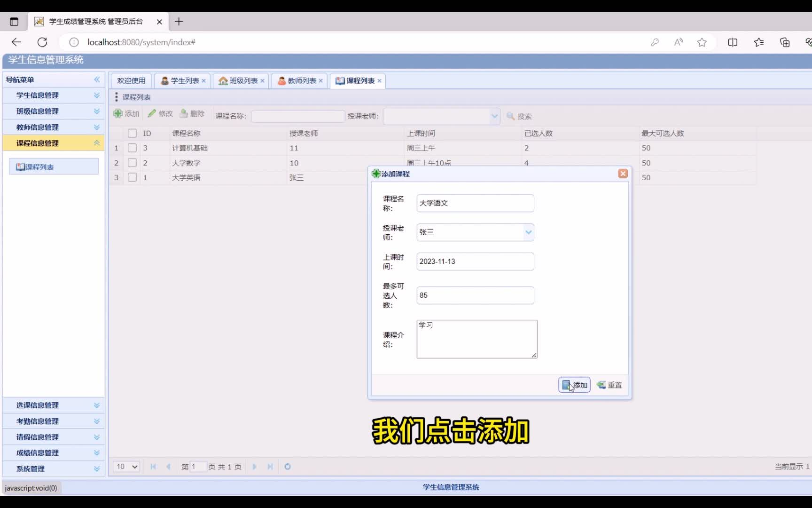Click the 添加 button in the dialog

click(574, 385)
